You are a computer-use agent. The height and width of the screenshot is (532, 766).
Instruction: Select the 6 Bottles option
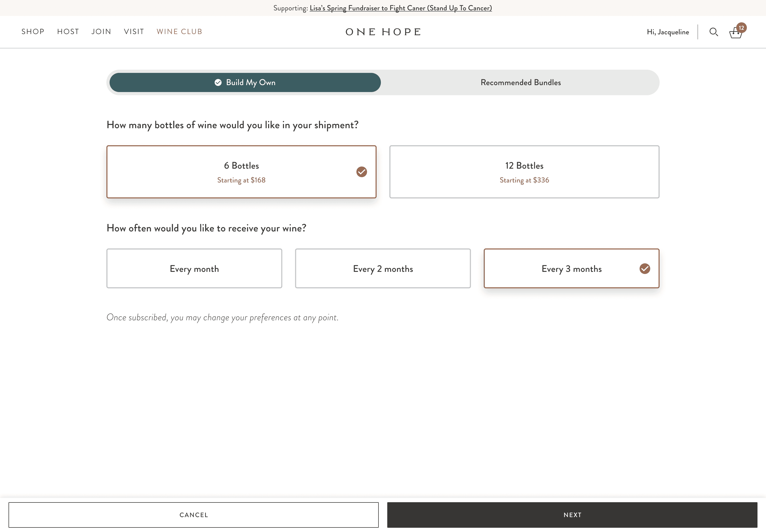(x=241, y=172)
